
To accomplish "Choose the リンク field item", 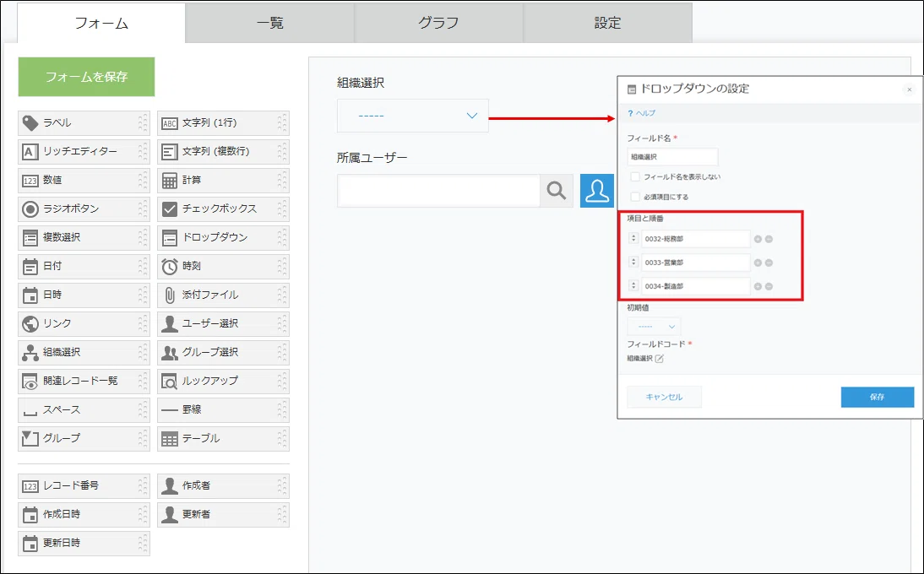I will [84, 324].
